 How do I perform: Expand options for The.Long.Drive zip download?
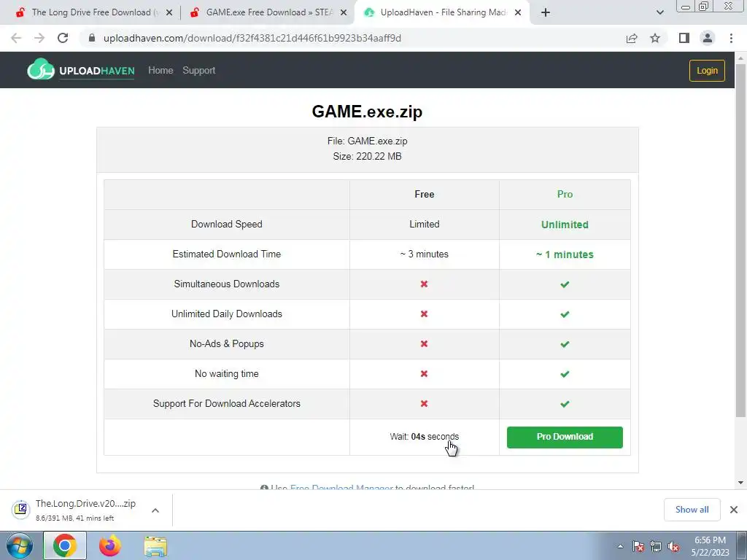point(155,510)
